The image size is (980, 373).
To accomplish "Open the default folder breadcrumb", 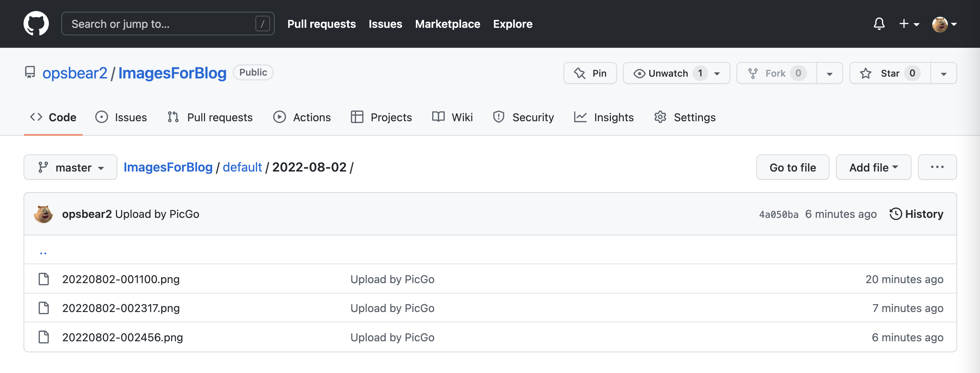I will [x=243, y=167].
